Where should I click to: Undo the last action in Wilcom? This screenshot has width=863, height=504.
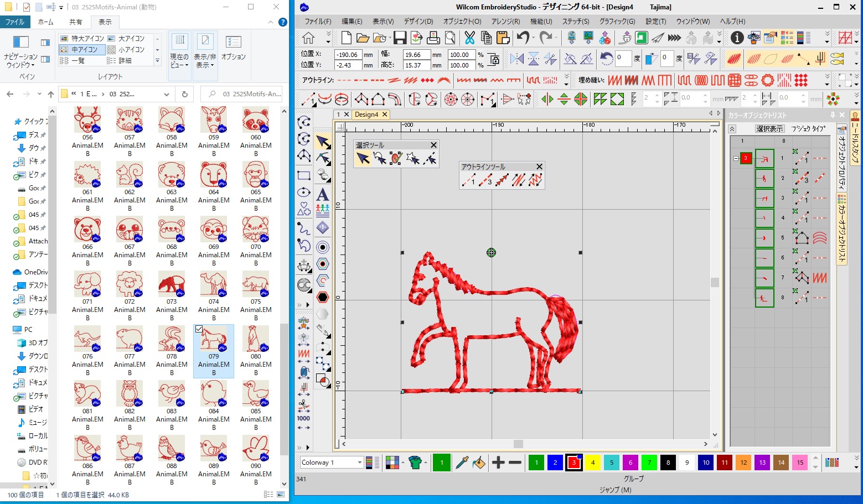522,38
